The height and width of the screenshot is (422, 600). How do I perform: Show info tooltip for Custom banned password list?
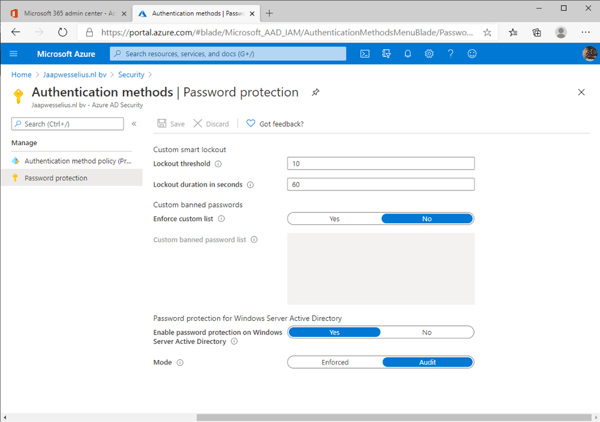[254, 240]
